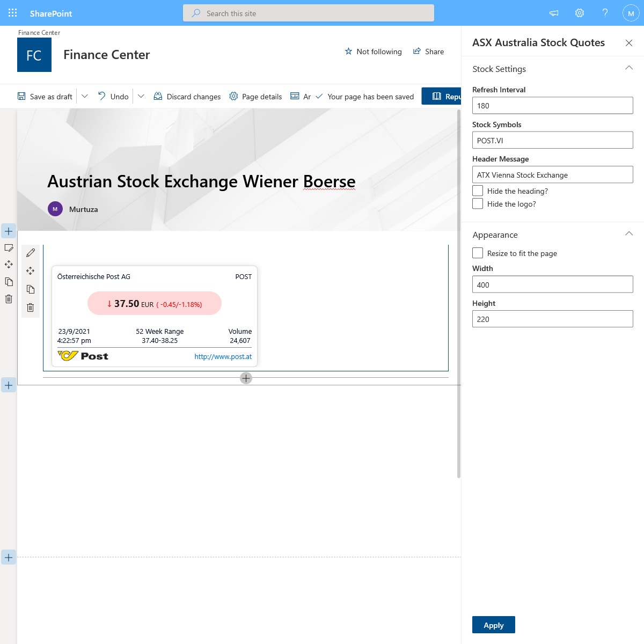Click the delete section trash in the left rail
The image size is (644, 644).
click(9, 299)
